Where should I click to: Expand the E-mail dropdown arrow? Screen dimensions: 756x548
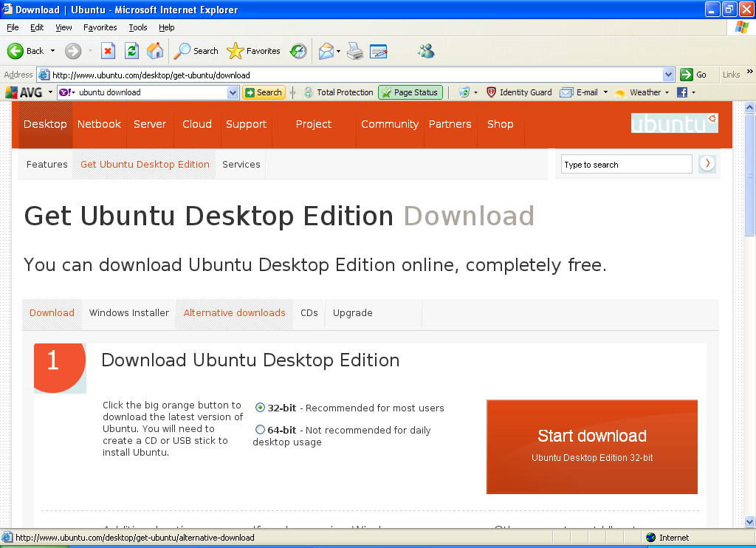point(605,92)
